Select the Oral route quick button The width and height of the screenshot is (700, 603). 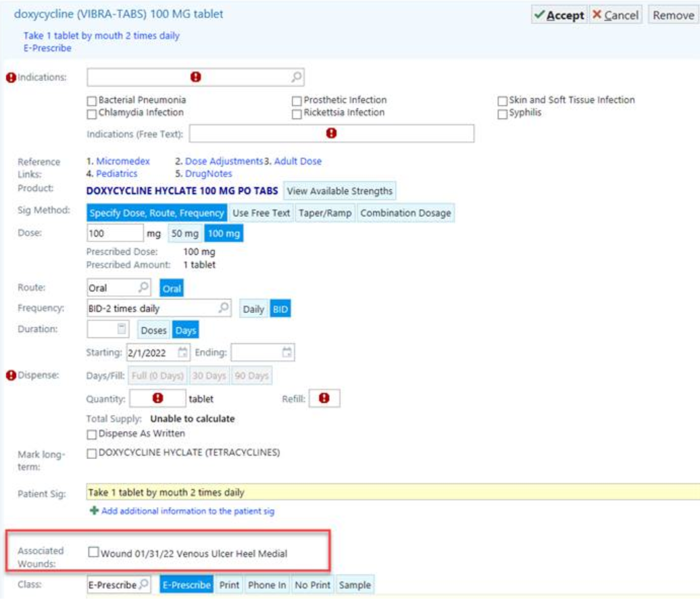172,289
